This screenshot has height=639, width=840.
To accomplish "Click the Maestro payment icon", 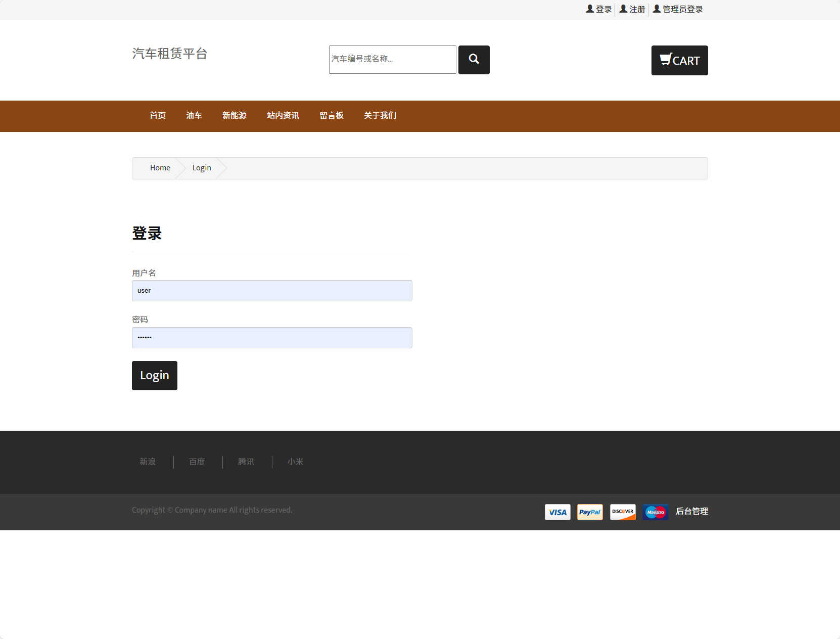I will pos(655,512).
